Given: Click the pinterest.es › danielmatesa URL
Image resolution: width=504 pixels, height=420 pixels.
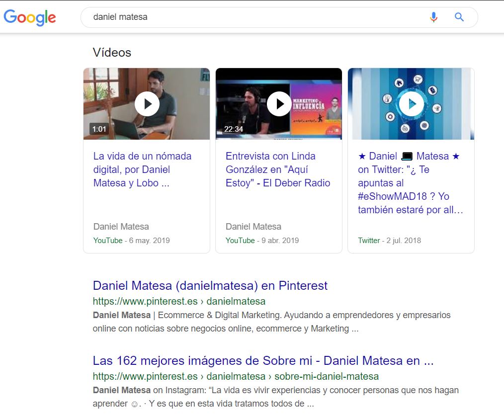Looking at the screenshot, I should coord(179,301).
